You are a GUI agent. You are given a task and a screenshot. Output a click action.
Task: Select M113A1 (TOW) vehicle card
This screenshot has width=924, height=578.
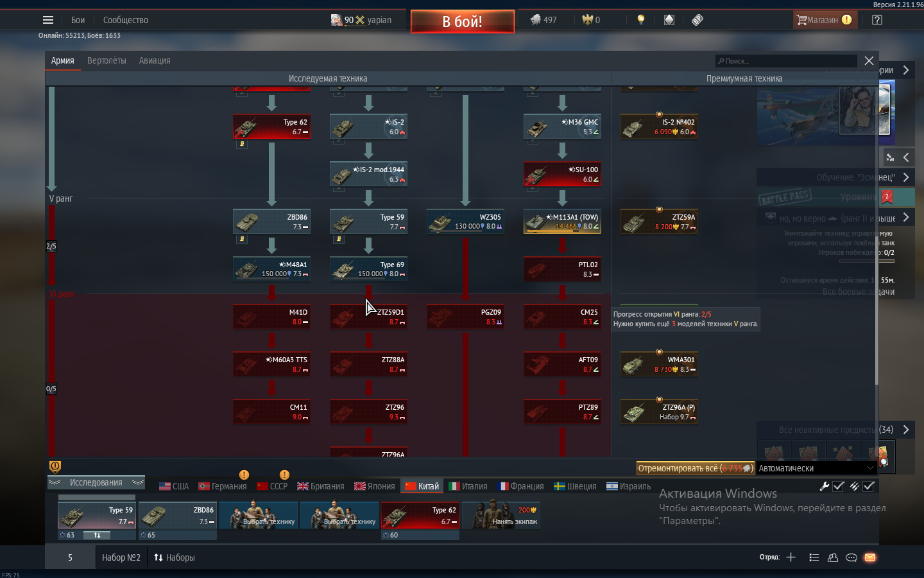(x=562, y=222)
